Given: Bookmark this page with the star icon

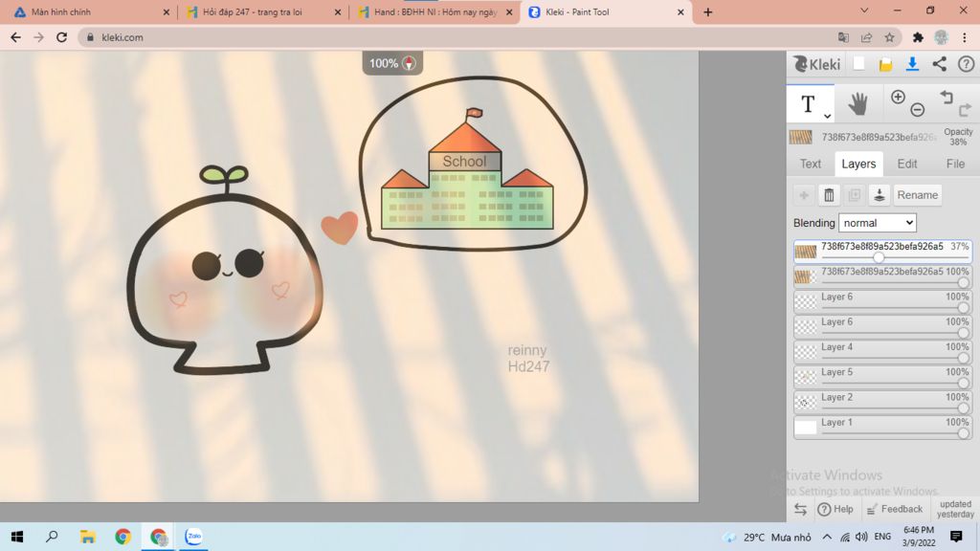Looking at the screenshot, I should point(889,37).
